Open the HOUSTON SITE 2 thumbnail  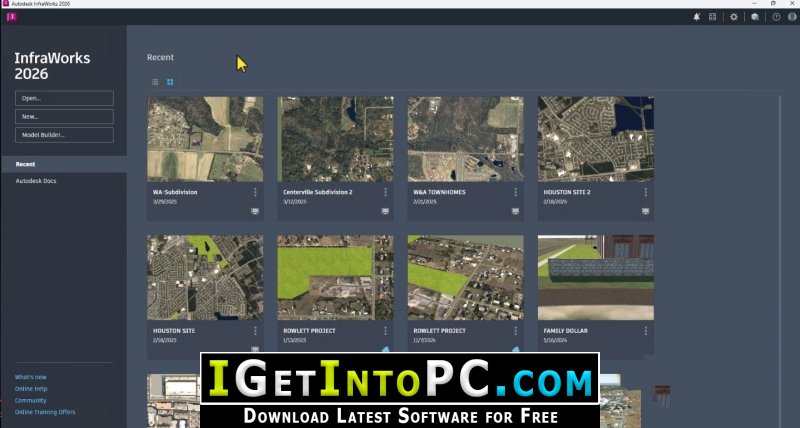tap(596, 139)
